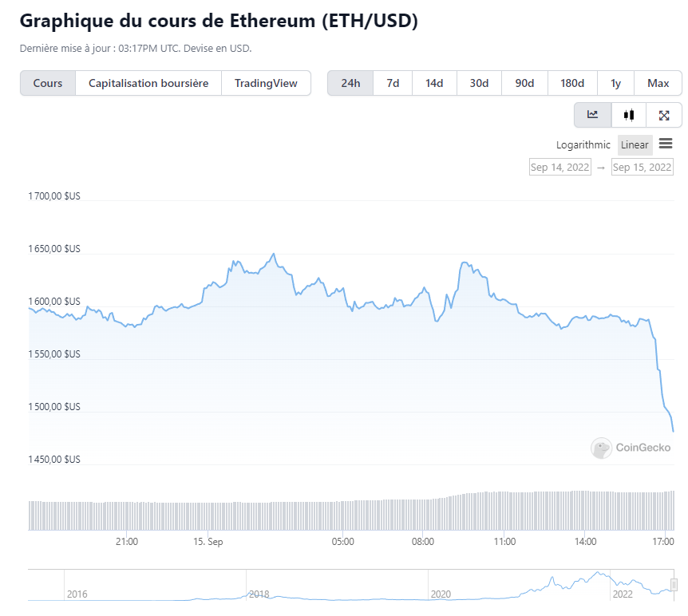688x616 pixels.
Task: Open the chart hamburger menu icon
Action: click(666, 144)
